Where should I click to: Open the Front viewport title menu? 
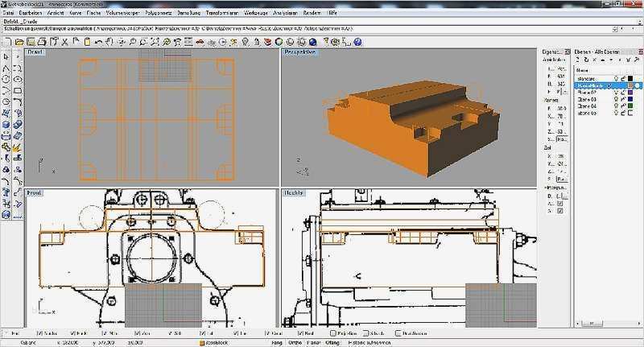(35, 193)
